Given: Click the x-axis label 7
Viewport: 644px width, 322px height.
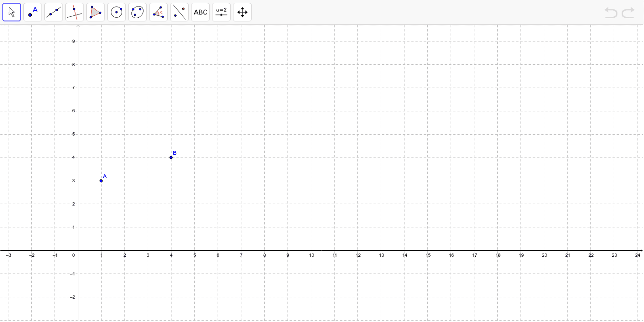Looking at the screenshot, I should point(241,255).
